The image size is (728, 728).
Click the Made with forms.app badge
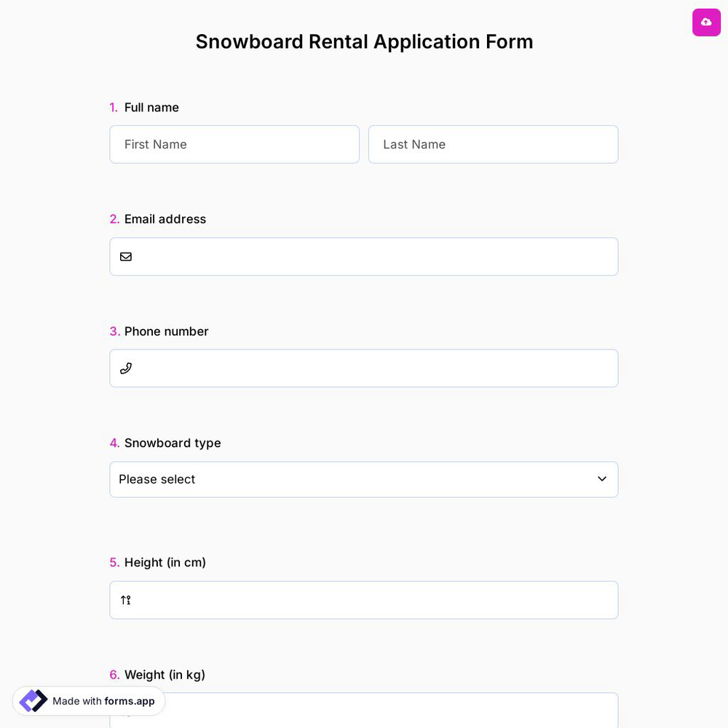click(89, 701)
